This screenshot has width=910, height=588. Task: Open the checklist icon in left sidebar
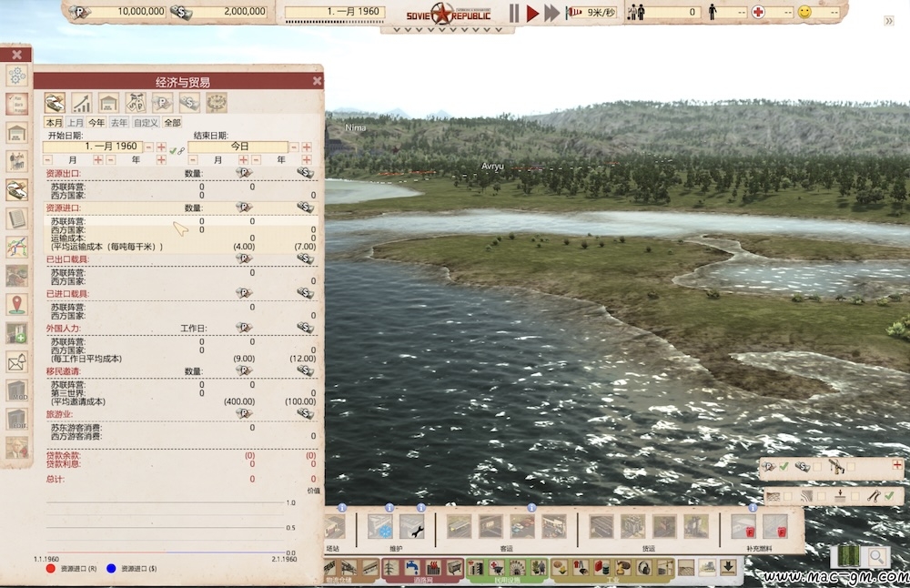[x=16, y=105]
